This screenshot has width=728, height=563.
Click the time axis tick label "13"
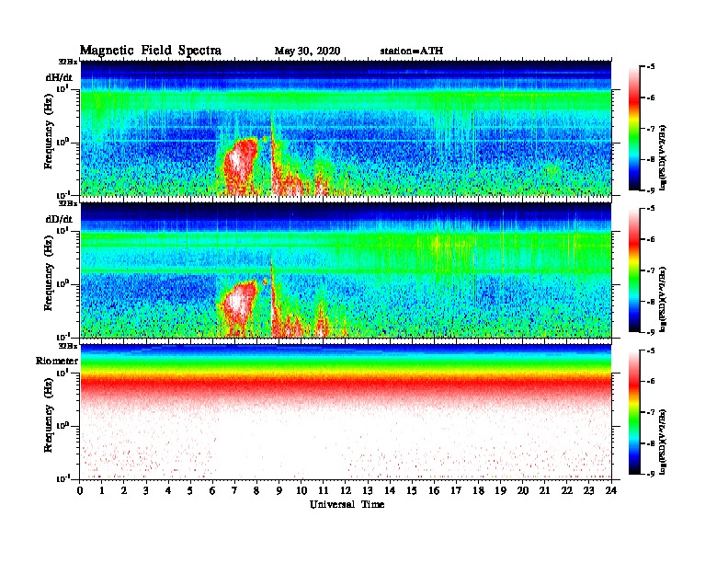tap(368, 490)
